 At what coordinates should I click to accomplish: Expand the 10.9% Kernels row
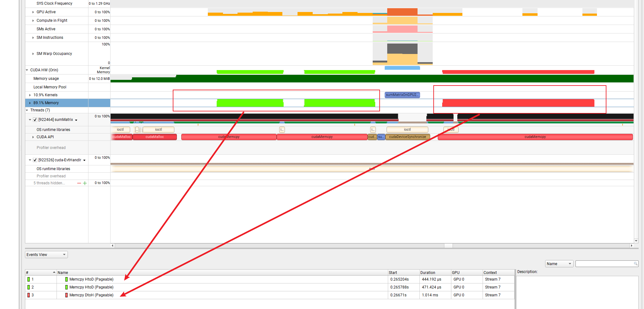30,95
